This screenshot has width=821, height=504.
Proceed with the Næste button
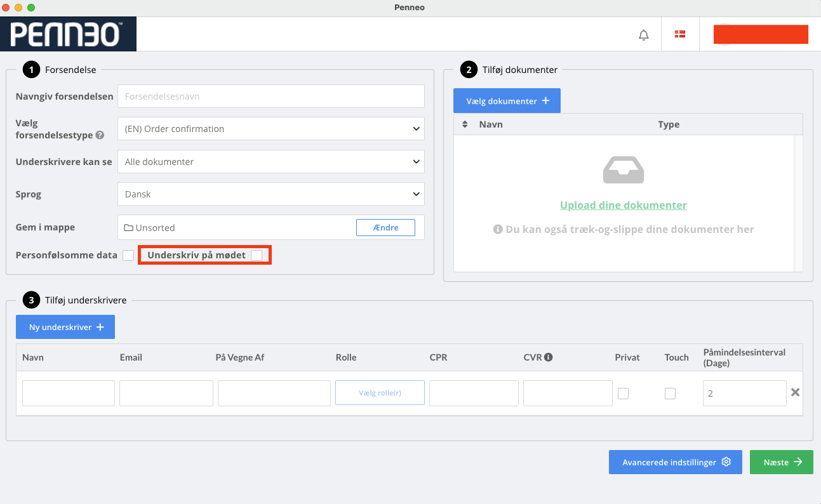coord(782,462)
